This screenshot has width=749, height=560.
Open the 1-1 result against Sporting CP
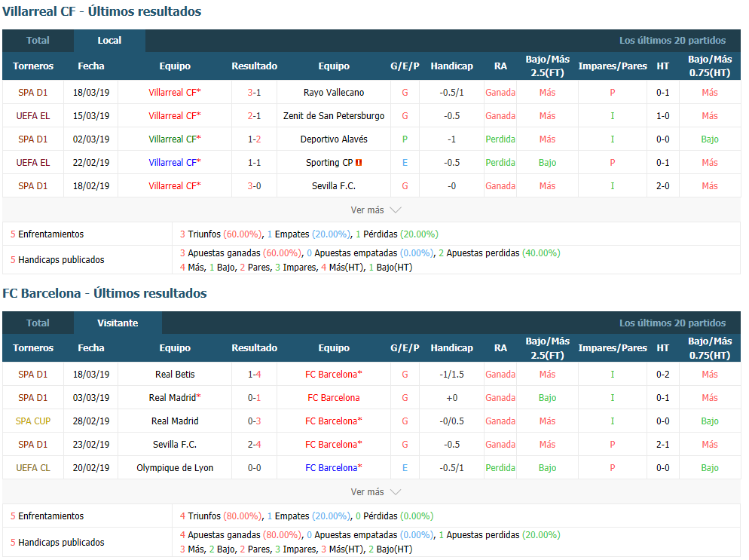coord(254,163)
